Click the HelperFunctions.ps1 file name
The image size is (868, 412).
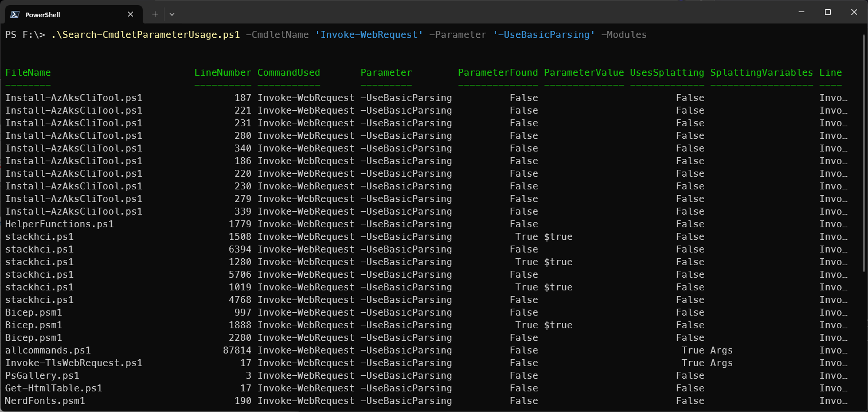coord(60,224)
